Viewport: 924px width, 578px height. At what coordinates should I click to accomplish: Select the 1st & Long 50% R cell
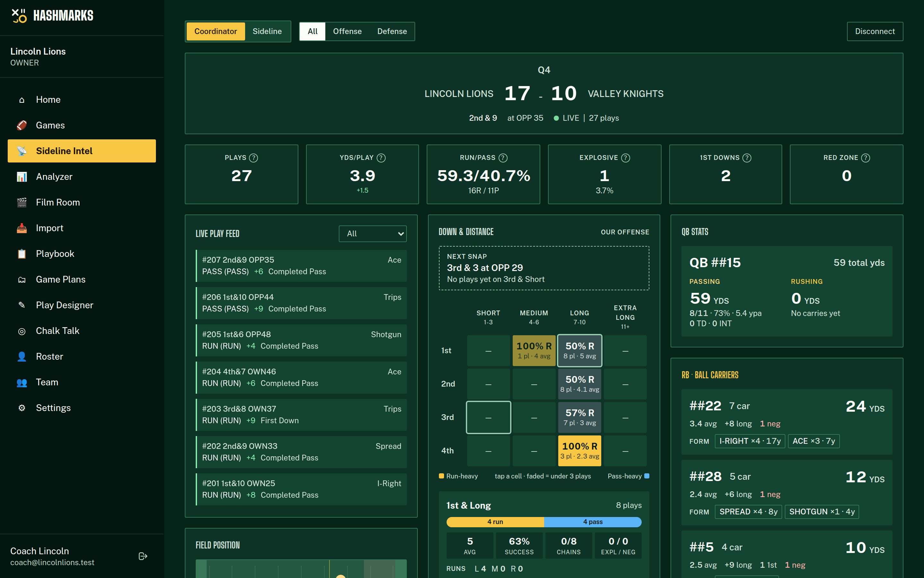point(580,351)
